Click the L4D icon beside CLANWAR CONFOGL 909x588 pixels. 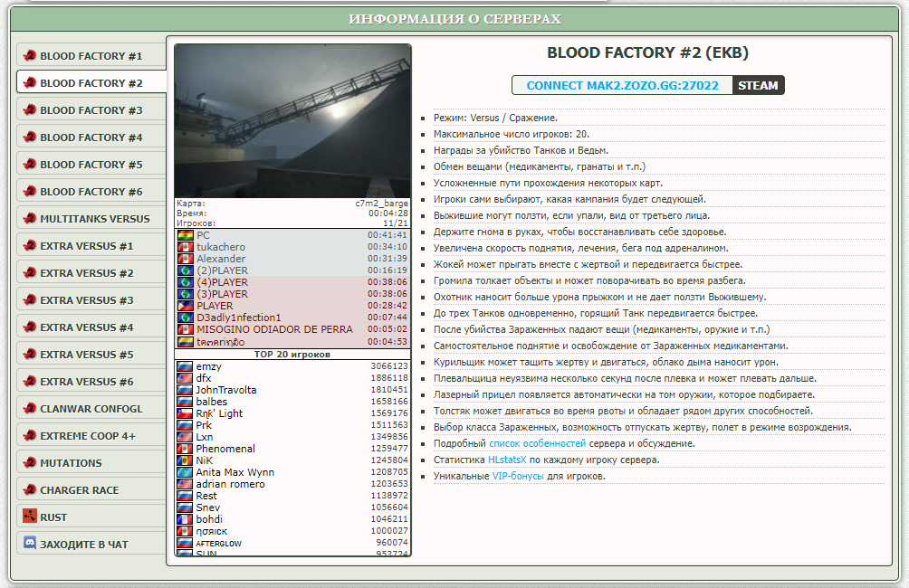pyautogui.click(x=30, y=408)
